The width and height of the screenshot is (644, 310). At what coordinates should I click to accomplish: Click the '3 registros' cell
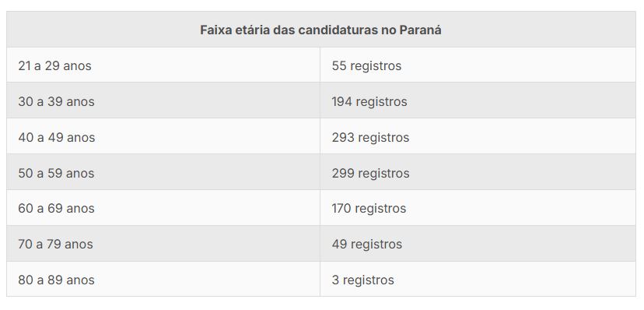(478, 279)
